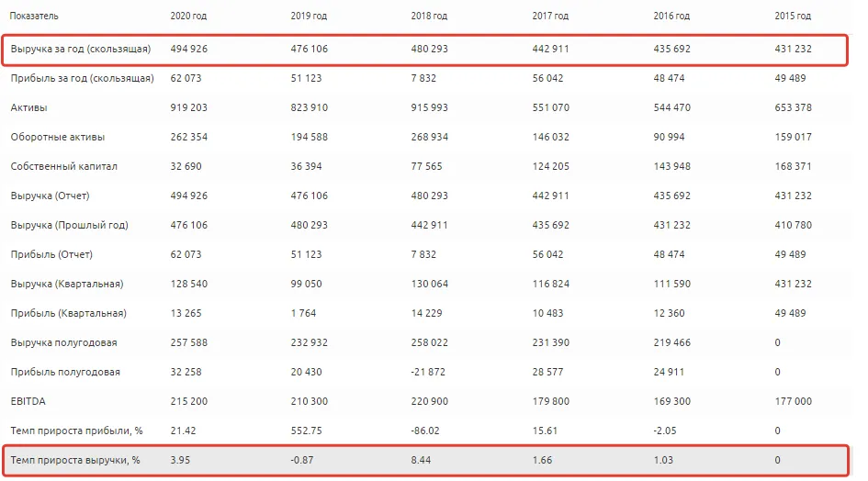Screen dimensions: 868x481
Task: Click the Показатель column header
Action: coord(34,16)
